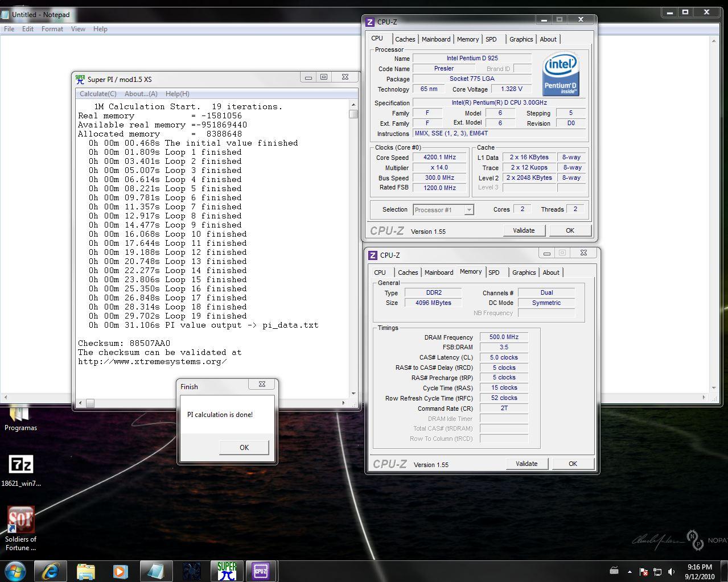Image resolution: width=728 pixels, height=582 pixels.
Task: Open Super PI Calculate(C) menu
Action: coord(98,94)
